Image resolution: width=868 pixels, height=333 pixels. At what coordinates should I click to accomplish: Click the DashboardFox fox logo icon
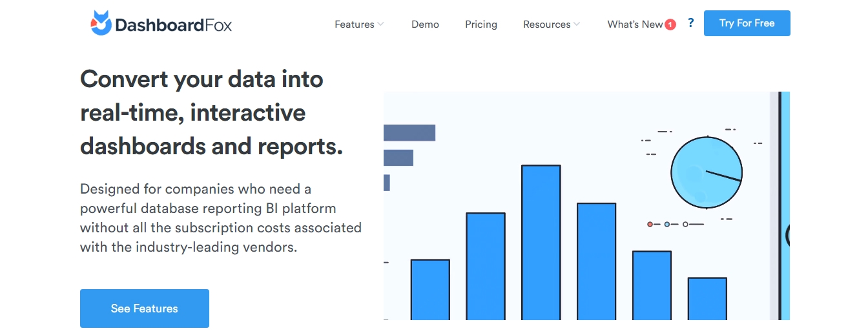coord(101,23)
